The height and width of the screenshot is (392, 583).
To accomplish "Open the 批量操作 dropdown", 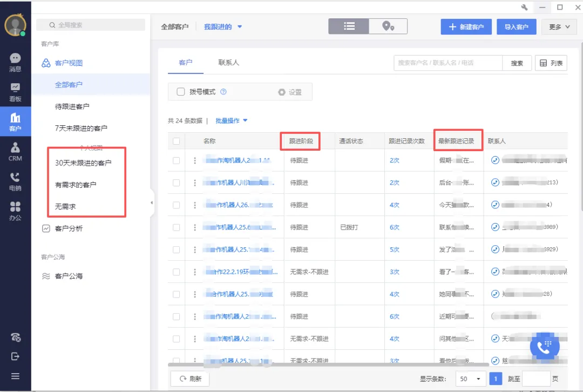I will point(229,120).
